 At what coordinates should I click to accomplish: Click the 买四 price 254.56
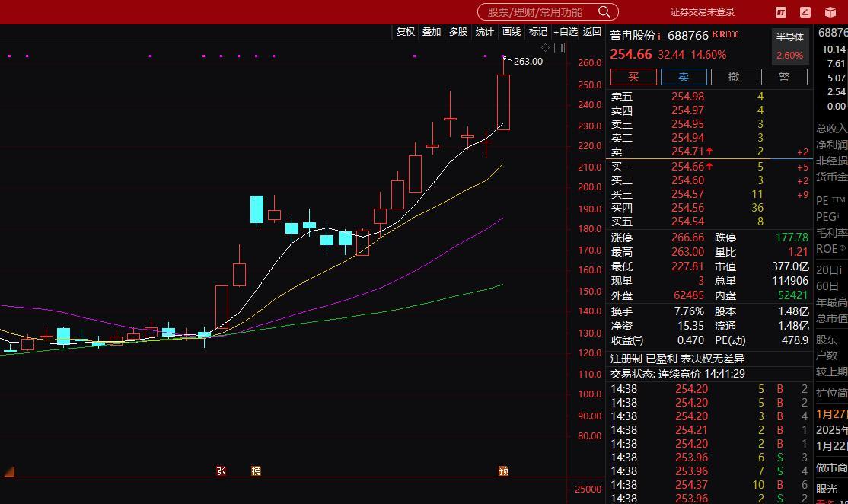[687, 208]
